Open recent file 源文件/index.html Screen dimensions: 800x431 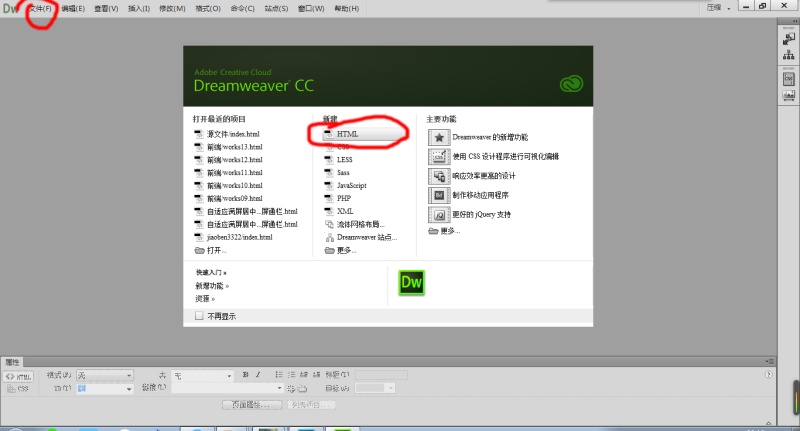coord(233,134)
